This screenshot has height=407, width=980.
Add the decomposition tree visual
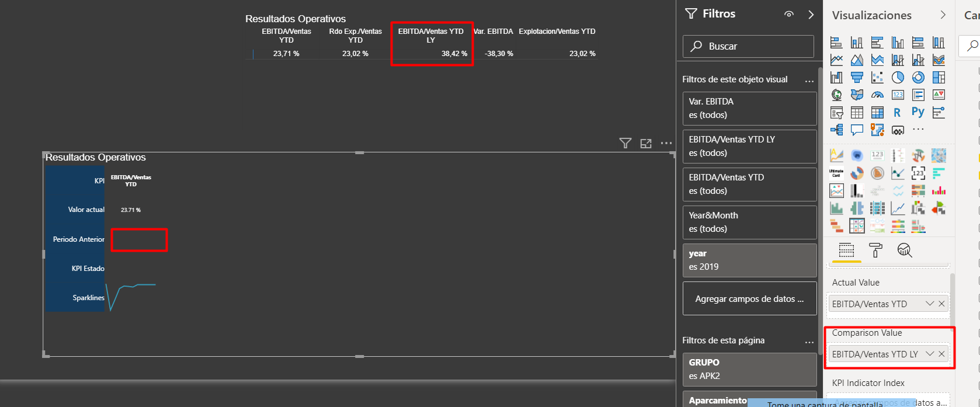[x=836, y=130]
